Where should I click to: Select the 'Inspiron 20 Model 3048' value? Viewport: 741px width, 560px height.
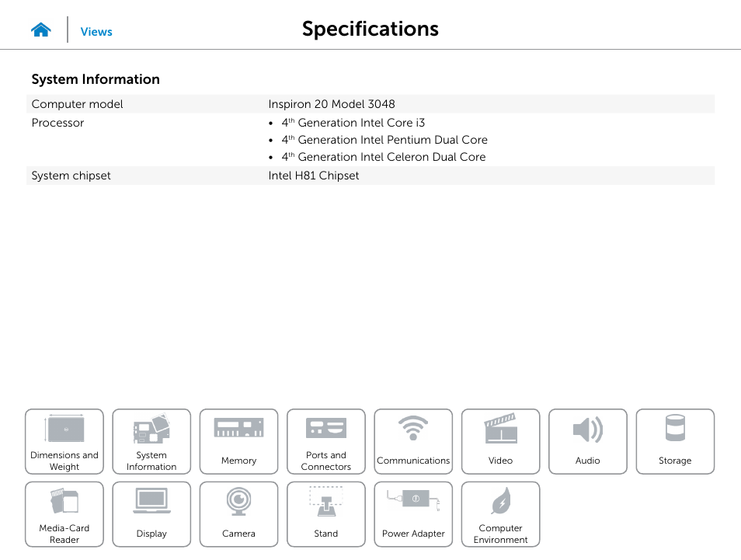(332, 104)
